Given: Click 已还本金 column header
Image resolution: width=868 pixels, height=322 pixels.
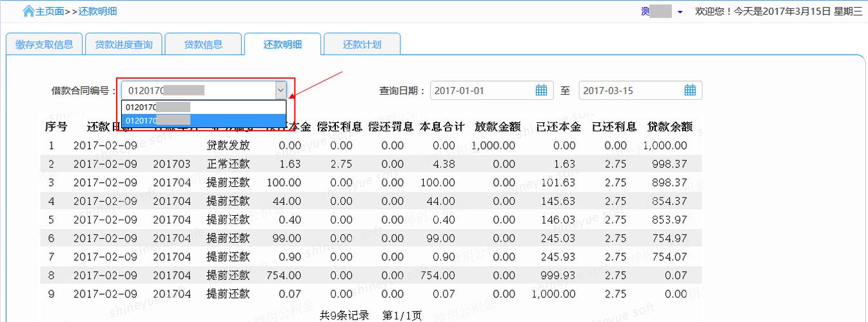Looking at the screenshot, I should pyautogui.click(x=558, y=127).
